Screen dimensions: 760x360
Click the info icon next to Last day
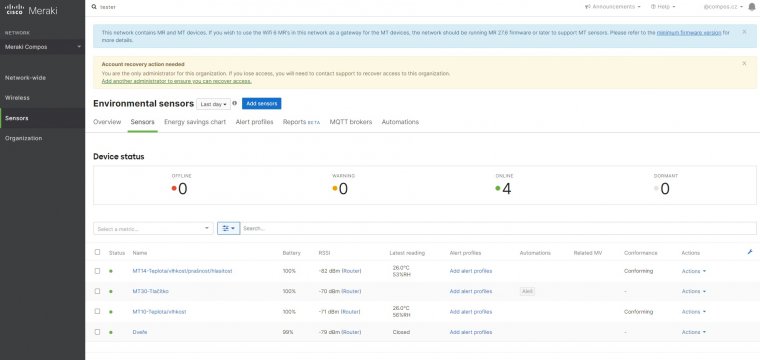pyautogui.click(x=235, y=103)
